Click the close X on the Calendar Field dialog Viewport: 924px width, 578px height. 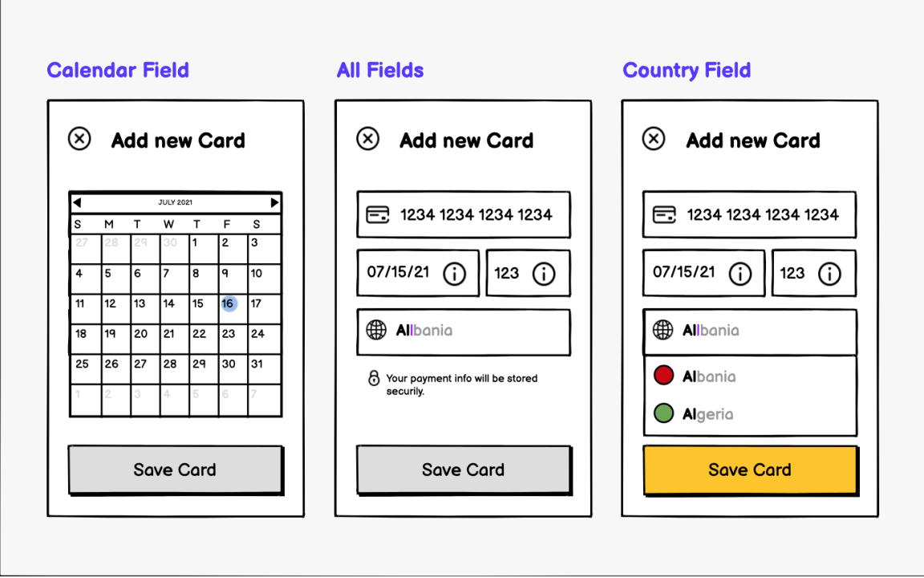tap(79, 139)
